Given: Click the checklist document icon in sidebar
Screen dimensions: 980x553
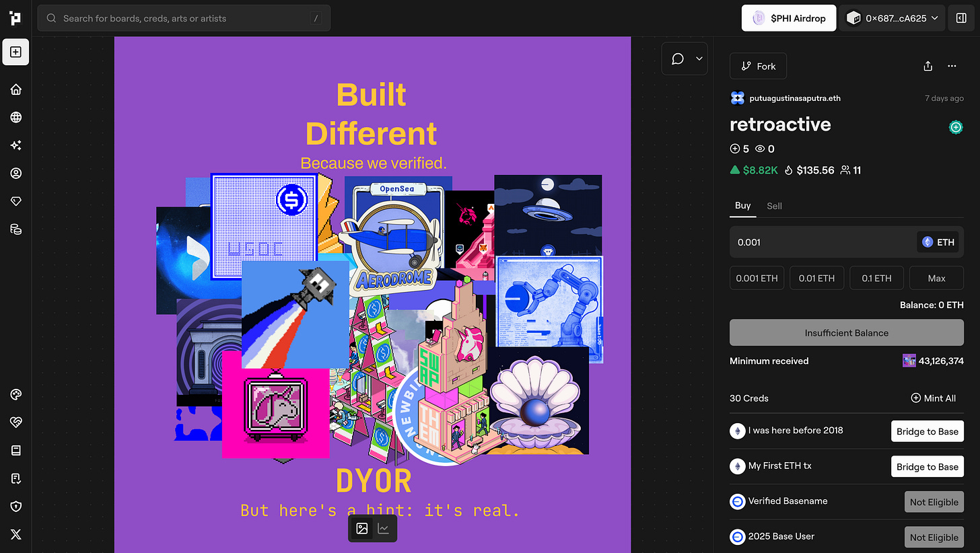Looking at the screenshot, I should point(15,478).
